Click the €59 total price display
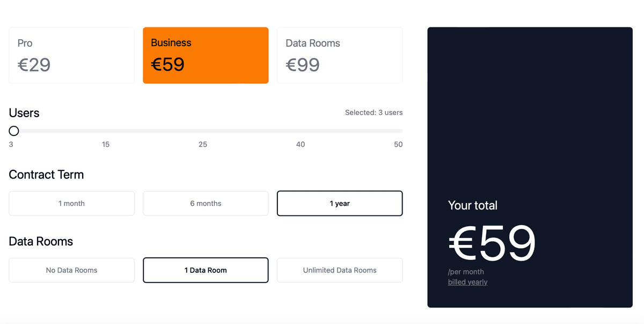Screen dimensions: 644x324 pyautogui.click(x=492, y=242)
